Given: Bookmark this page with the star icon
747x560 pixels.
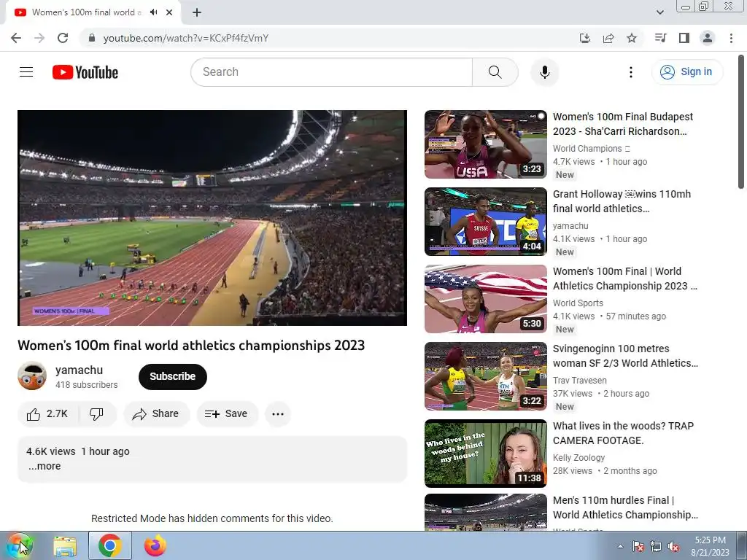Looking at the screenshot, I should coord(632,38).
